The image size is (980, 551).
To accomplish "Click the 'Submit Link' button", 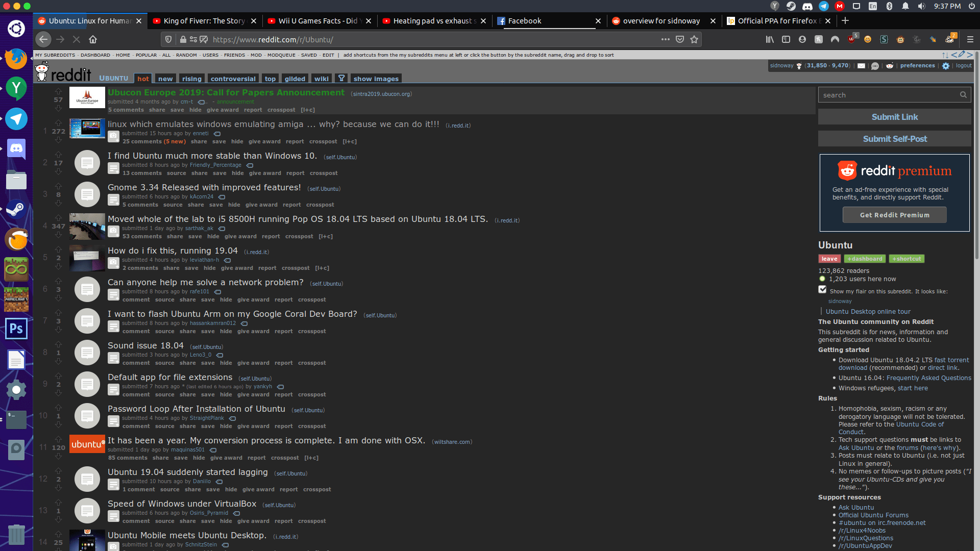I will tap(894, 117).
